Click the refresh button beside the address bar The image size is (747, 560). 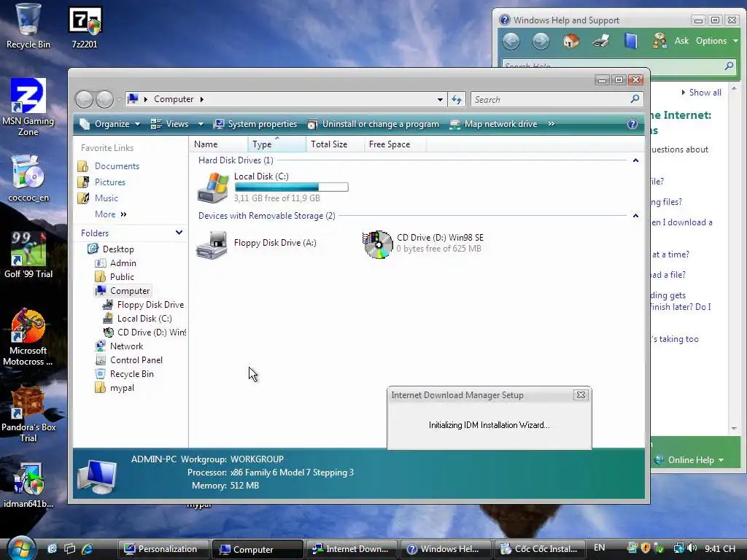coord(457,99)
